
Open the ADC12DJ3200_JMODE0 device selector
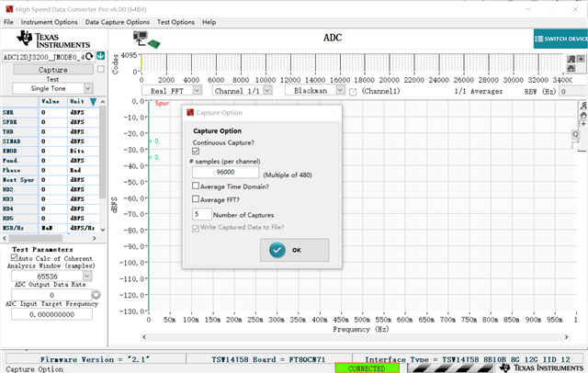tap(49, 57)
